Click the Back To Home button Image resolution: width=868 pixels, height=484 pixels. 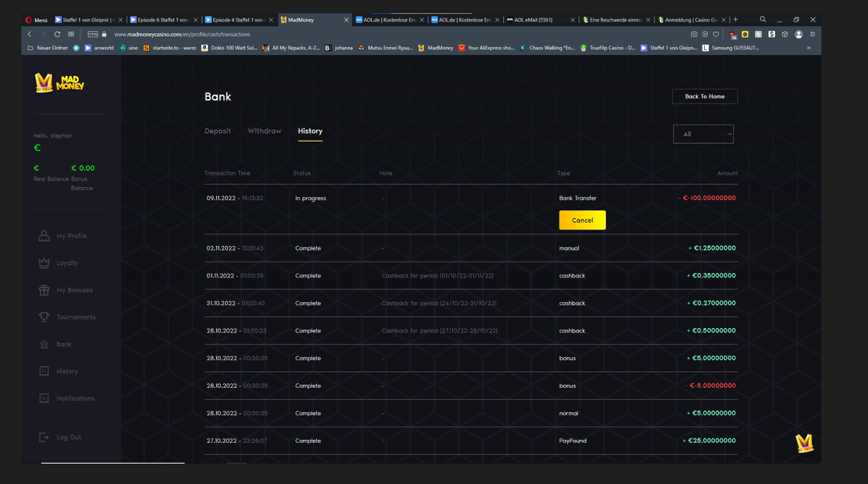click(704, 96)
